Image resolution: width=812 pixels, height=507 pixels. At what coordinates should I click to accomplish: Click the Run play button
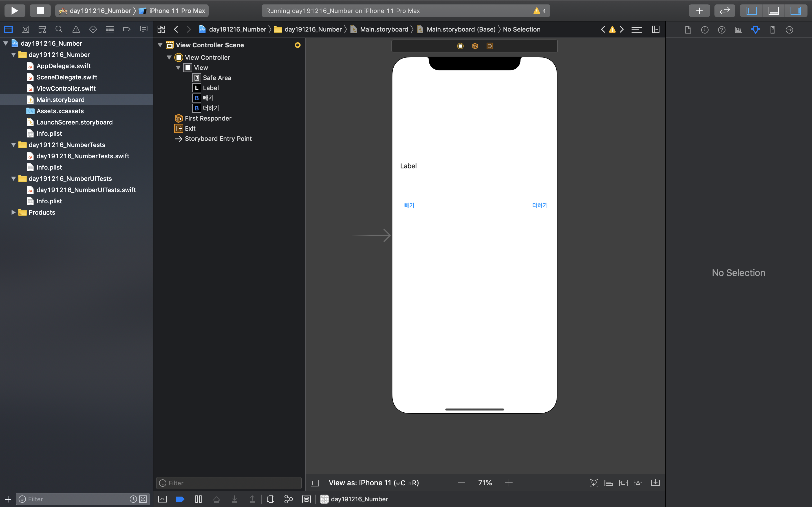coord(14,11)
